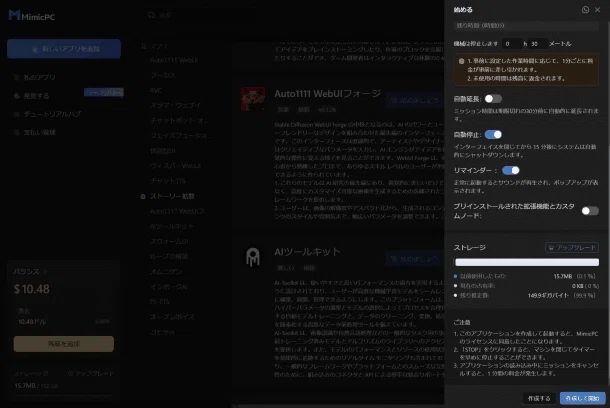Click the MimicPC logo

tap(32, 16)
